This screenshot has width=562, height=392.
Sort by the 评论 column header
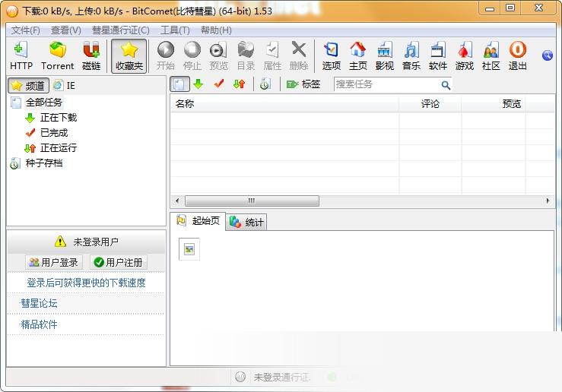(430, 104)
